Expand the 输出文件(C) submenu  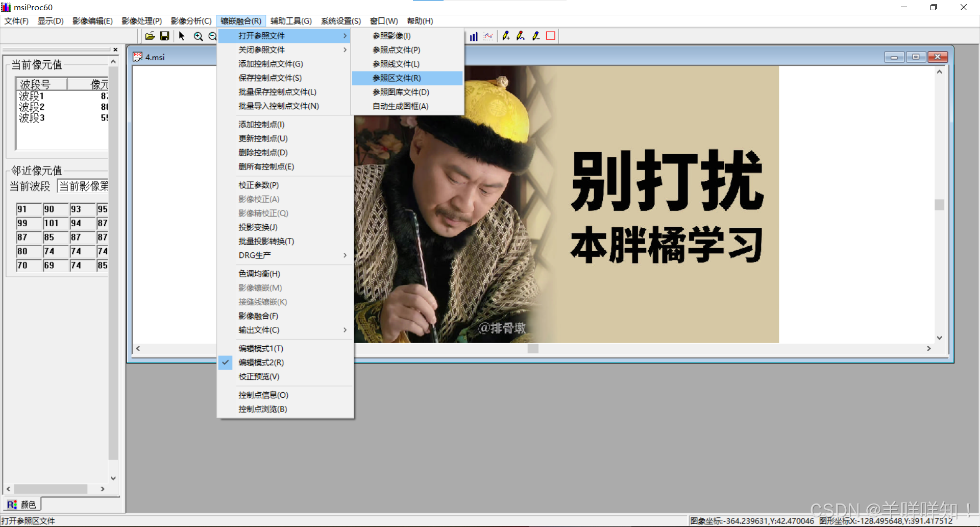pos(285,330)
